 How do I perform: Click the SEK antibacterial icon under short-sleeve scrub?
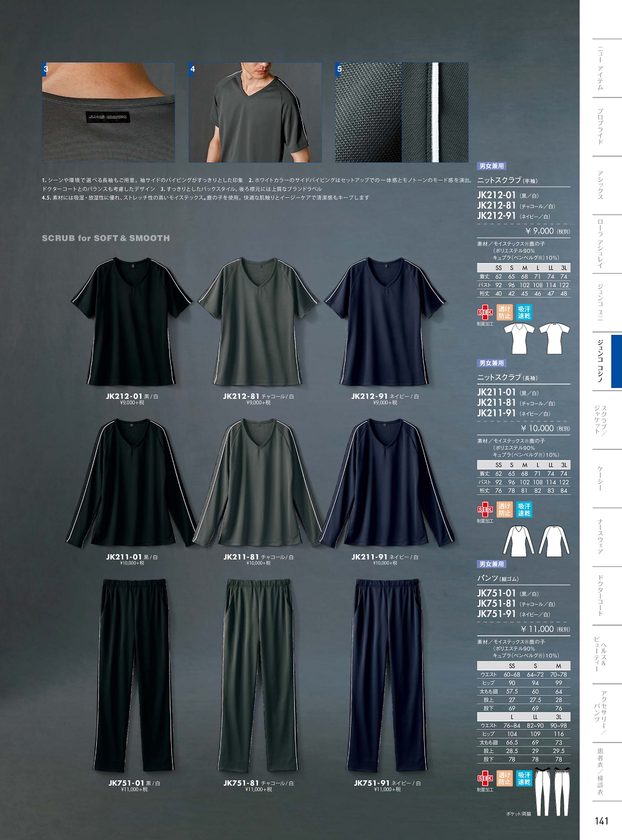(485, 313)
